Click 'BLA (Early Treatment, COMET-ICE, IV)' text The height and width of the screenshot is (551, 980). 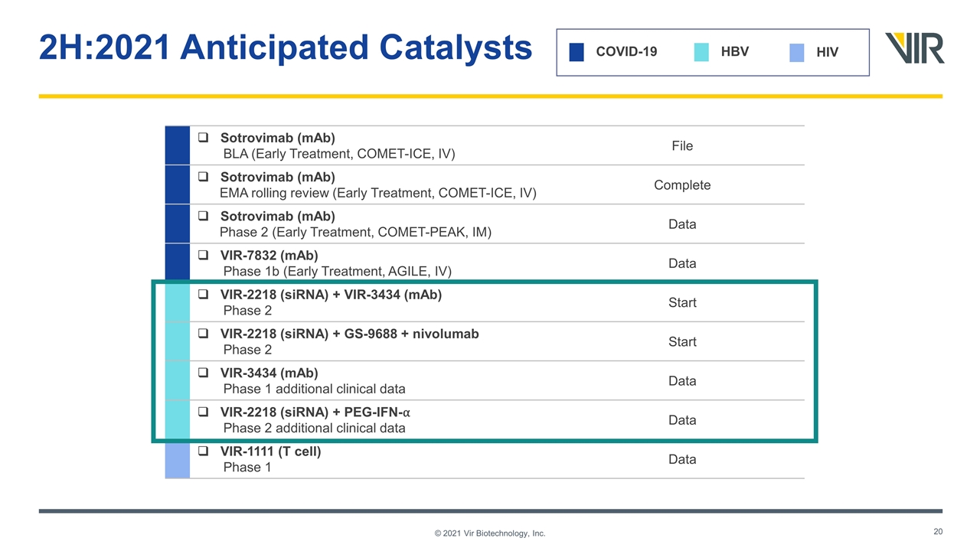pyautogui.click(x=339, y=155)
